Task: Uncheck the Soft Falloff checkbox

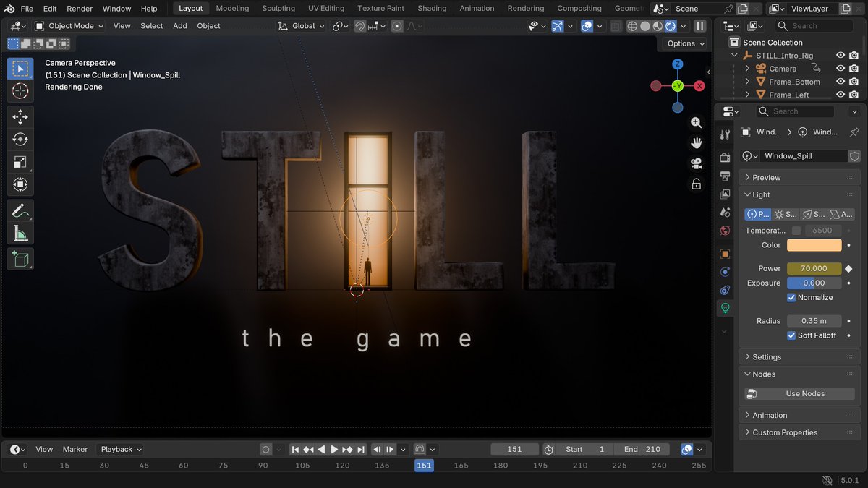Action: click(x=791, y=335)
